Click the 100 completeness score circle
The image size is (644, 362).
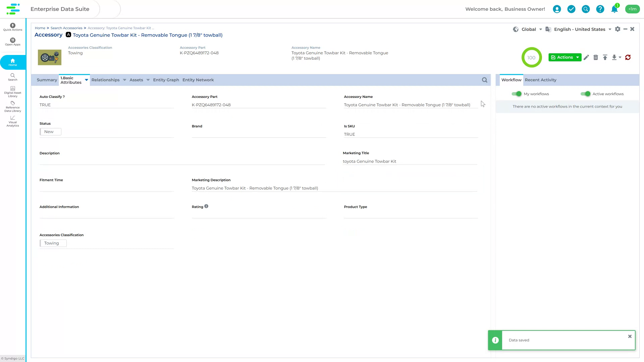pos(532,57)
